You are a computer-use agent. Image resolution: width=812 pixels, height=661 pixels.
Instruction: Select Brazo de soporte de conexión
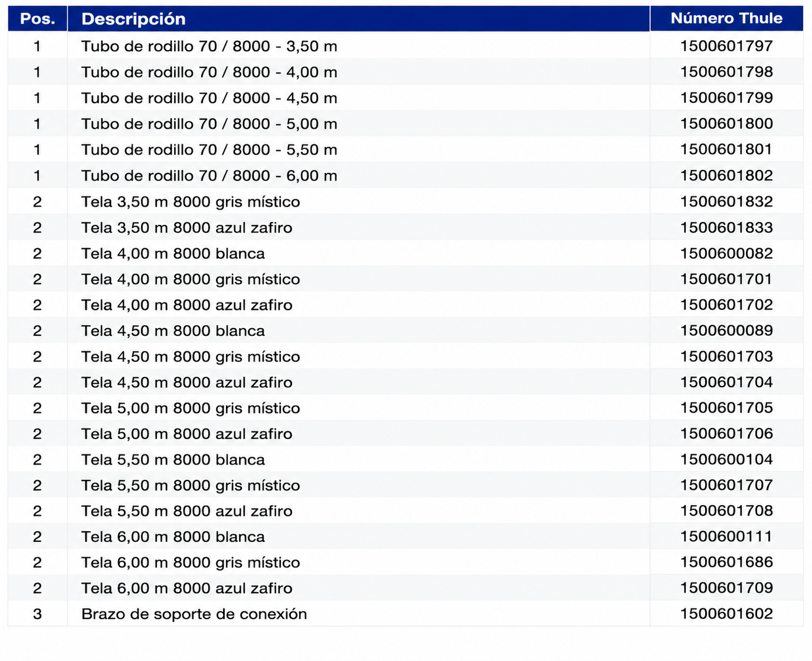(194, 614)
